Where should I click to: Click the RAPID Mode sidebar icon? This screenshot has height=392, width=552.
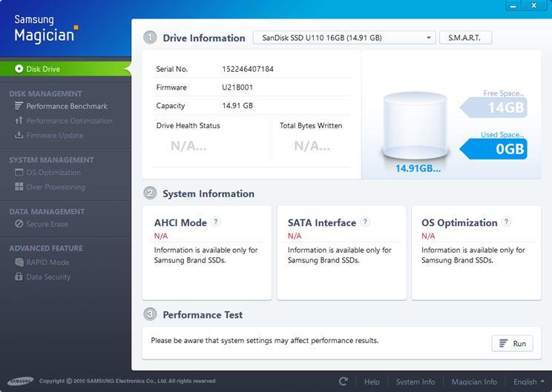tap(19, 262)
